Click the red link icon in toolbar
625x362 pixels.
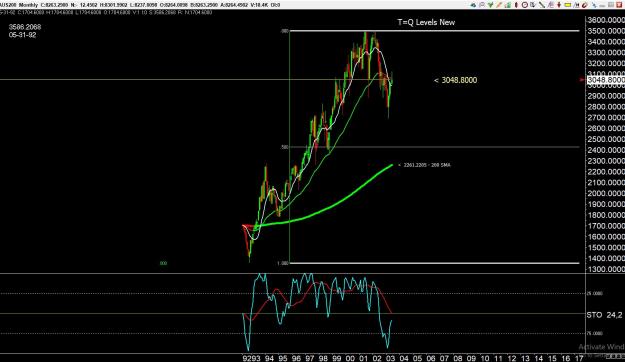[585, 5]
